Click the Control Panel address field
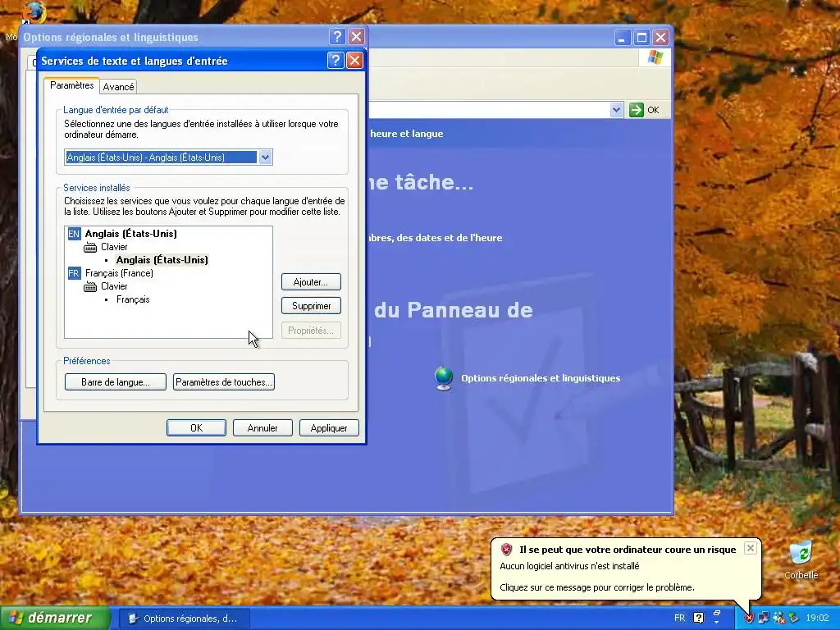840x630 pixels. click(489, 110)
